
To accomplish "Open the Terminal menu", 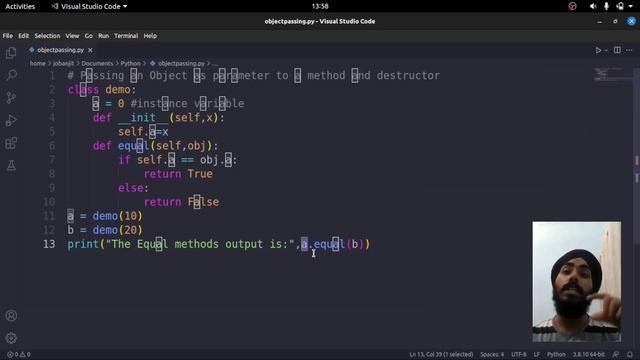I will tap(126, 36).
